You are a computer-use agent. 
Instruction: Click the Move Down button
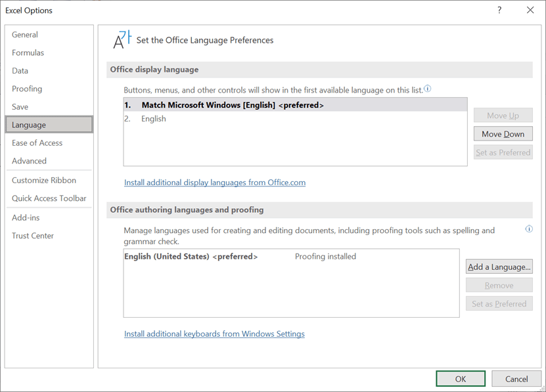pyautogui.click(x=503, y=134)
